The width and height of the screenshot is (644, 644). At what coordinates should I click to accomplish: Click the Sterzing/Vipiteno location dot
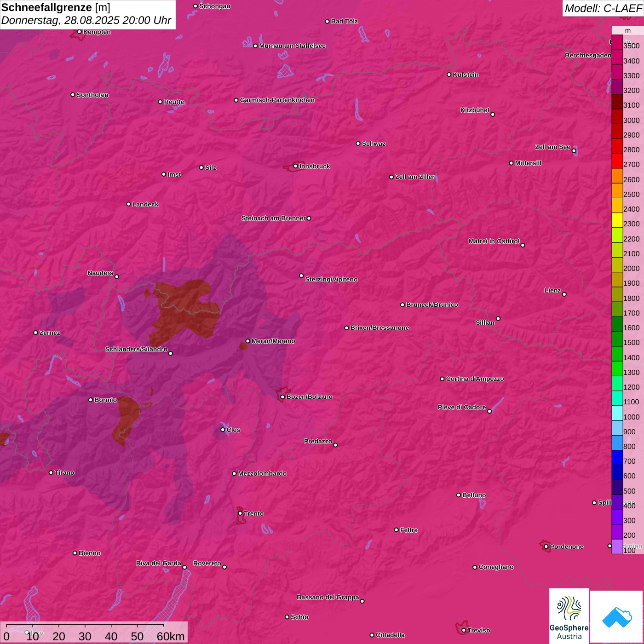(301, 276)
